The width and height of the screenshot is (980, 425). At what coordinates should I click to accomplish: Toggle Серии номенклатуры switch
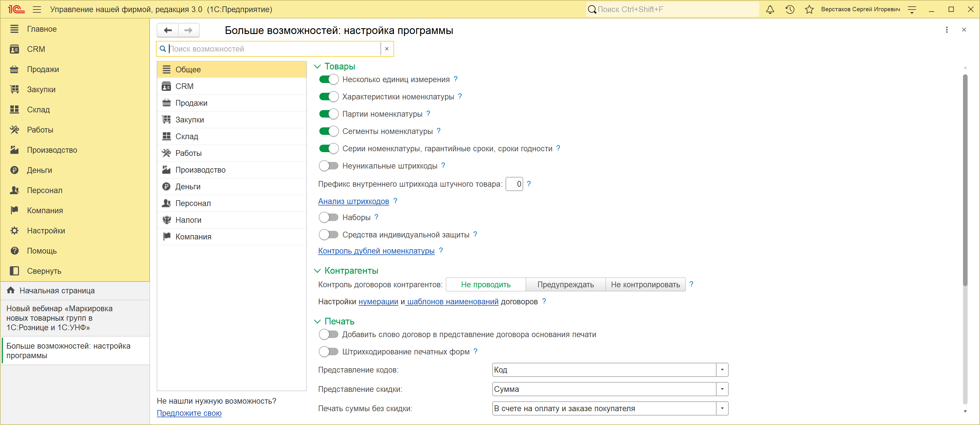point(328,149)
